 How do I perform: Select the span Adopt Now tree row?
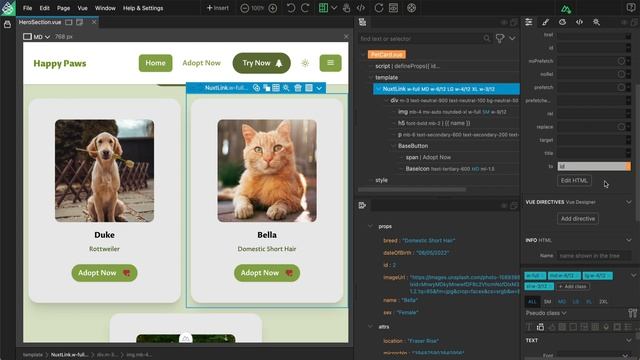click(x=428, y=157)
